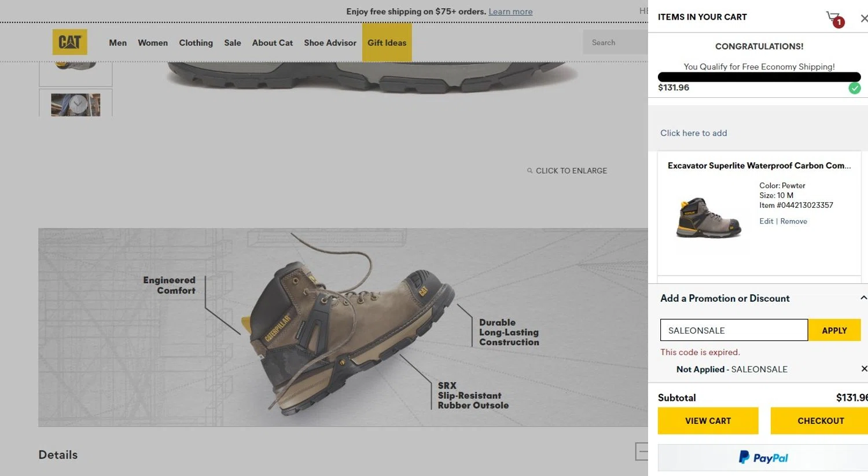Click the Subtotal label

coord(676,398)
